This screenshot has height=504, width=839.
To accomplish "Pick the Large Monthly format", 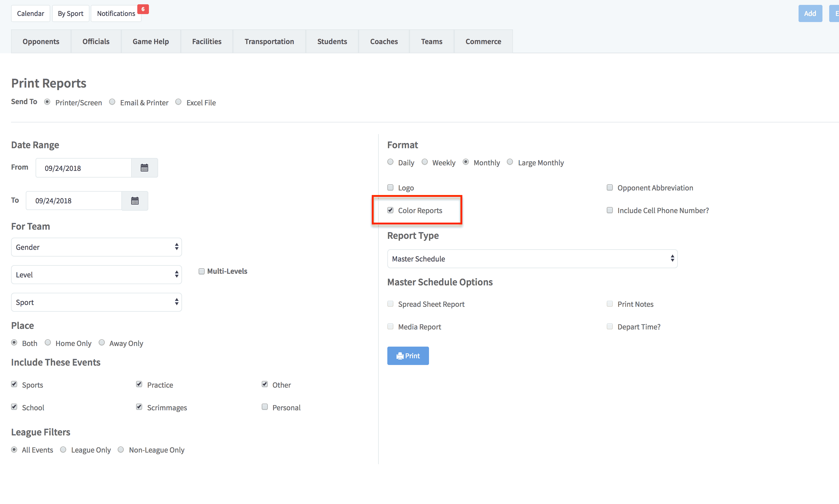I will (510, 162).
